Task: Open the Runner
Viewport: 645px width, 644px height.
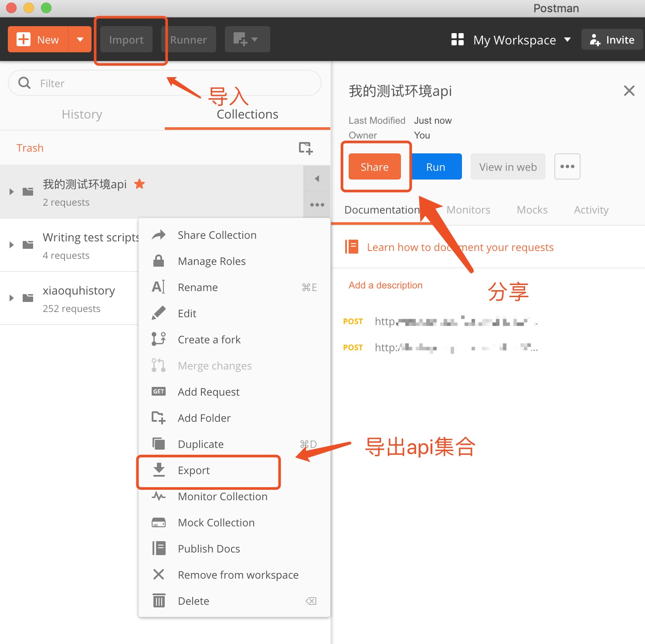Action: 189,39
